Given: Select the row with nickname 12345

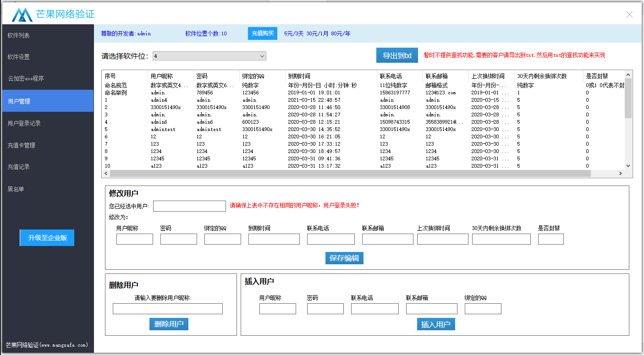Looking at the screenshot, I should (363, 158).
